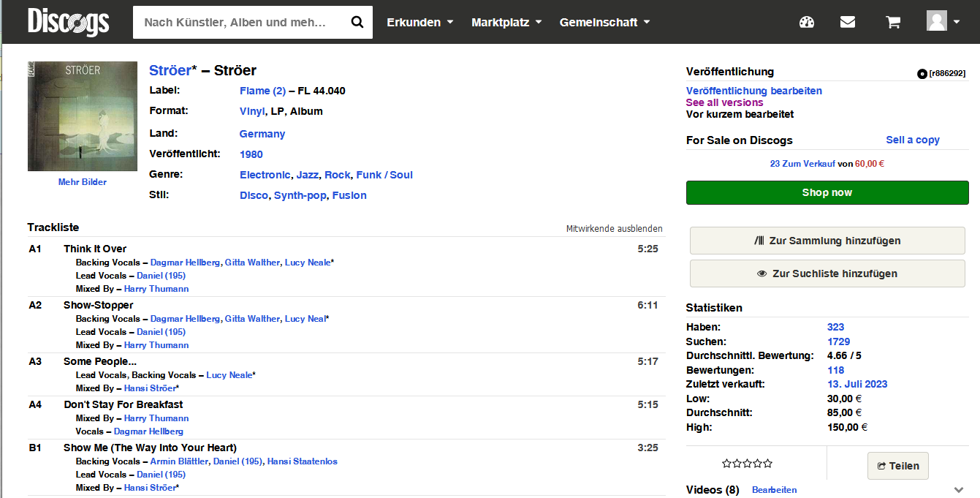The height and width of the screenshot is (498, 980).
Task: Click the Discogs logo
Action: [x=69, y=22]
